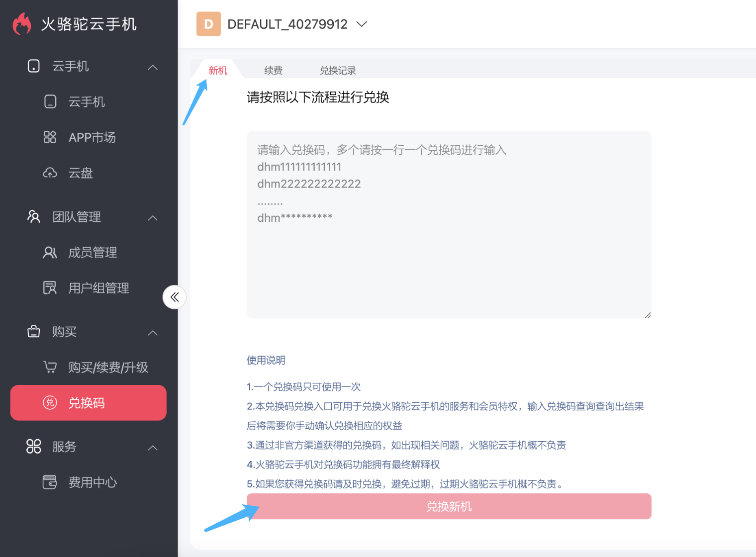Image resolution: width=756 pixels, height=557 pixels.
Task: Collapse the 团队管理 section chevron
Action: [153, 218]
